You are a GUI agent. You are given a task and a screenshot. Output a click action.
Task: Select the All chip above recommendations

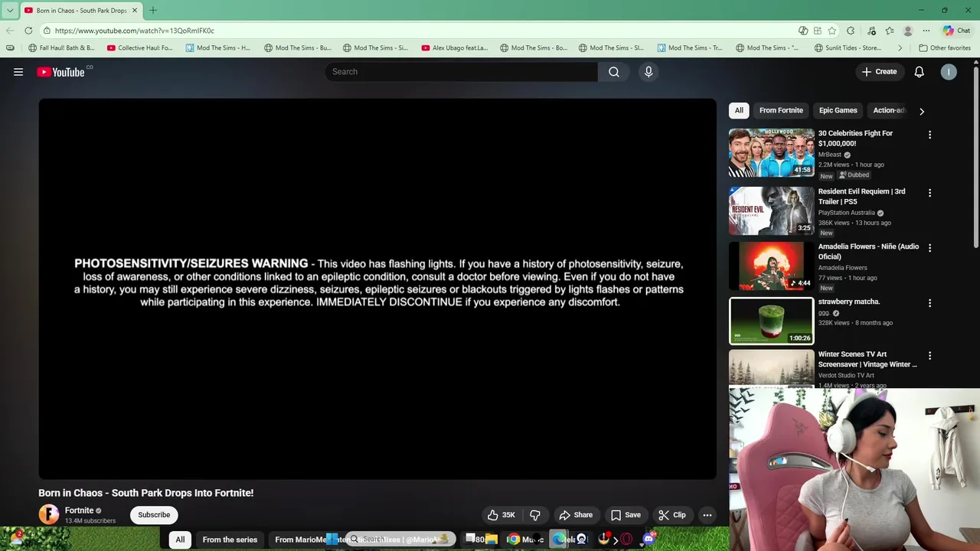739,110
